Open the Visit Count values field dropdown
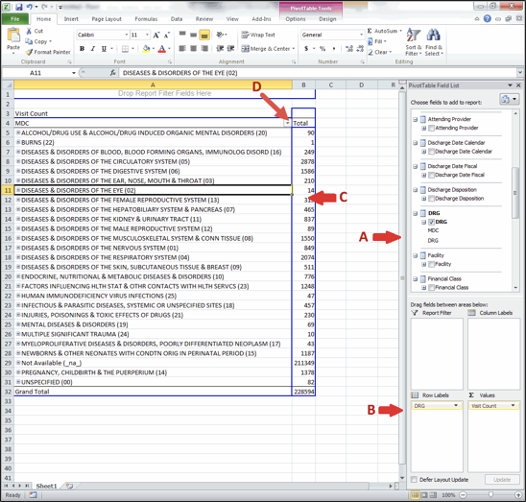 click(513, 405)
